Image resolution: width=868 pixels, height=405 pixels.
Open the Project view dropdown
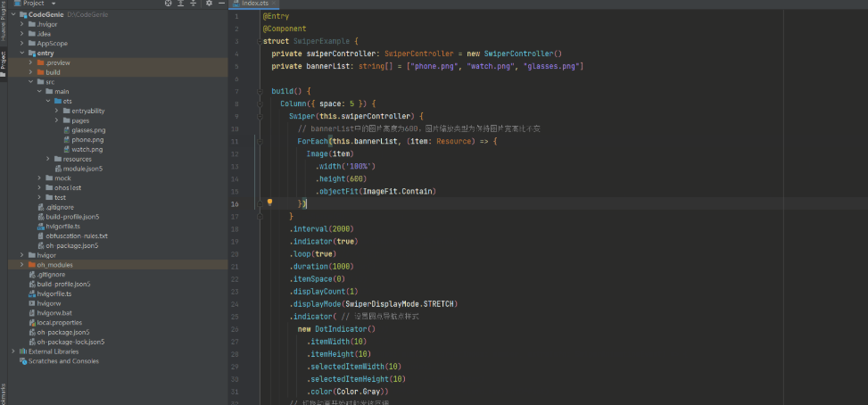tap(54, 4)
